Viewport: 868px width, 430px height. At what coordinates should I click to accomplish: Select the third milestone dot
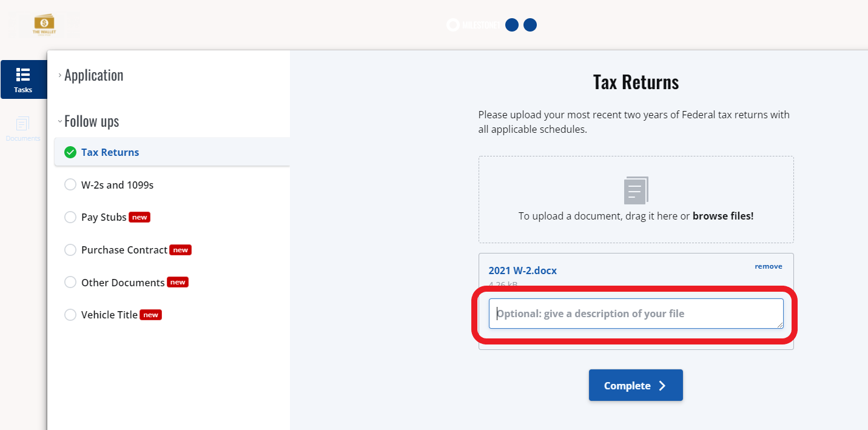pyautogui.click(x=530, y=25)
